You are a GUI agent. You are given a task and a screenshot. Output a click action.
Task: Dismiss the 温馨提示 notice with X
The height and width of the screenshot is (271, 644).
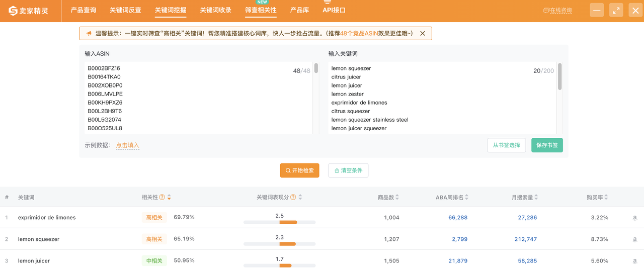click(x=423, y=33)
